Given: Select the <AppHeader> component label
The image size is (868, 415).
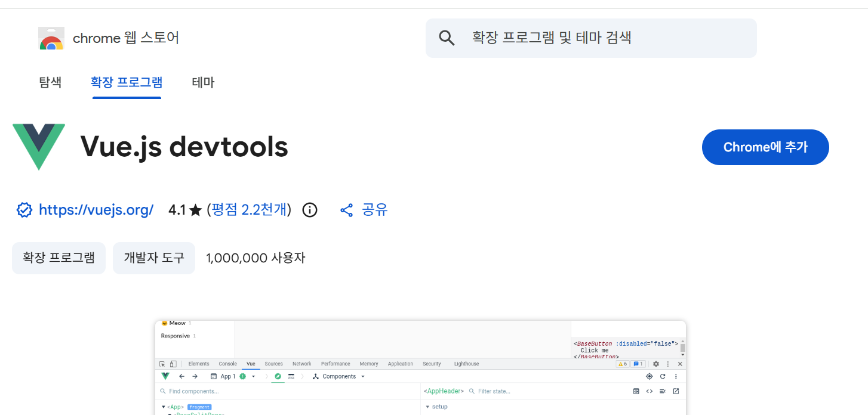Looking at the screenshot, I should (x=444, y=391).
